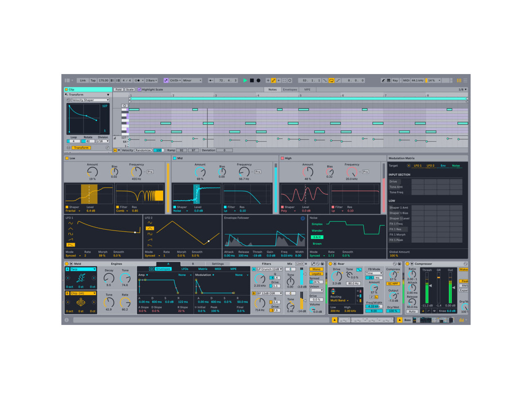The height and width of the screenshot is (399, 532).
Task: Open the Minor scale dropdown
Action: [192, 80]
